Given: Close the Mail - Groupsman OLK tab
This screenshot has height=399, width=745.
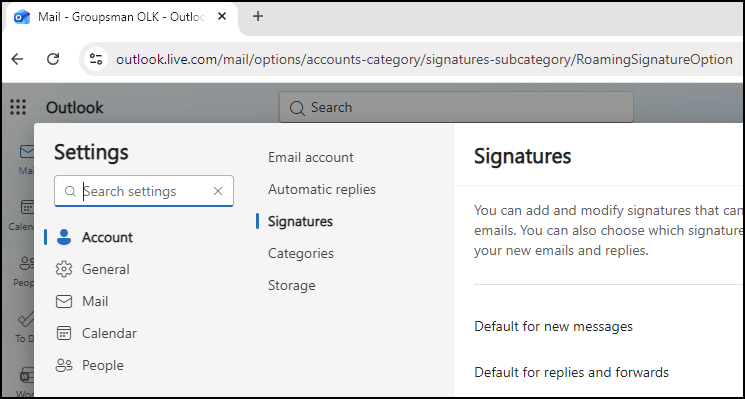Looking at the screenshot, I should coord(221,17).
